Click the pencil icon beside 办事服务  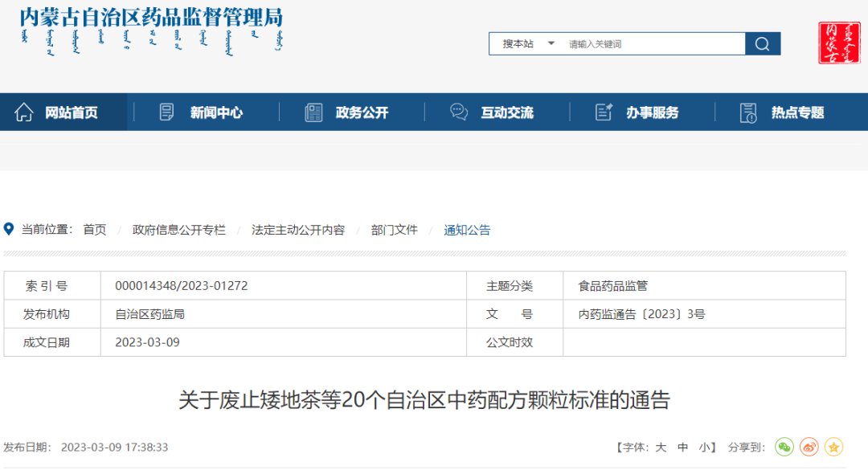point(604,112)
